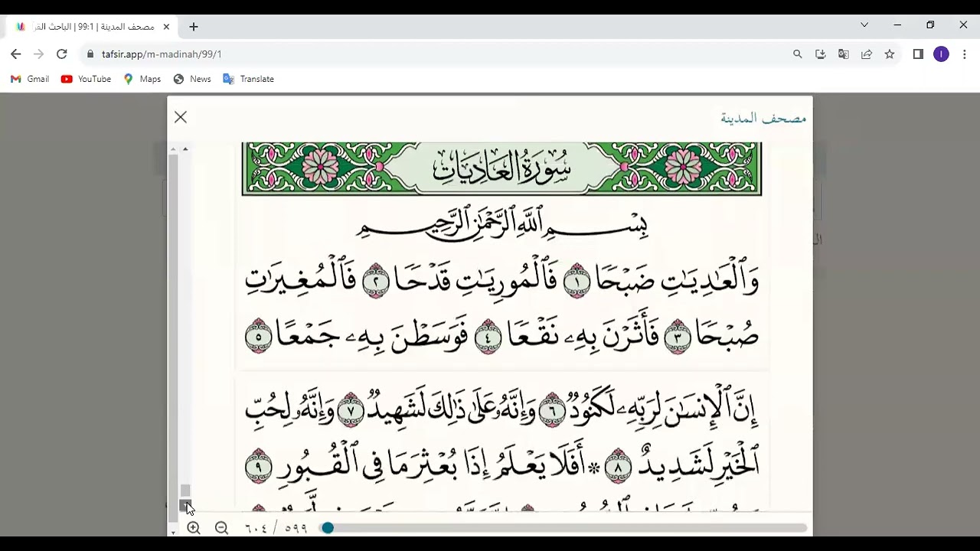Open a new browser tab

click(x=194, y=26)
